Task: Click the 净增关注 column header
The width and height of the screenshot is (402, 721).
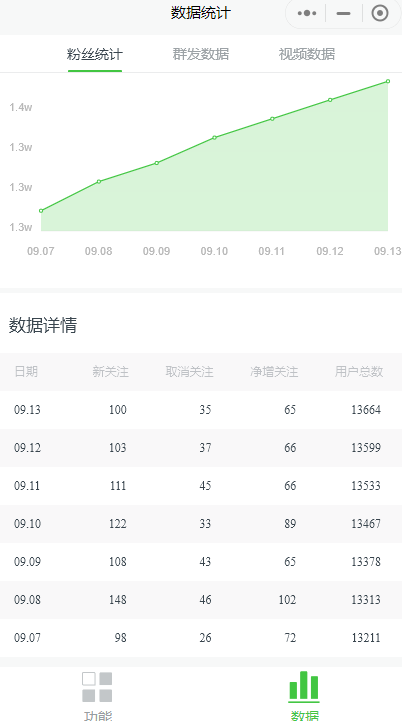Action: pyautogui.click(x=274, y=372)
